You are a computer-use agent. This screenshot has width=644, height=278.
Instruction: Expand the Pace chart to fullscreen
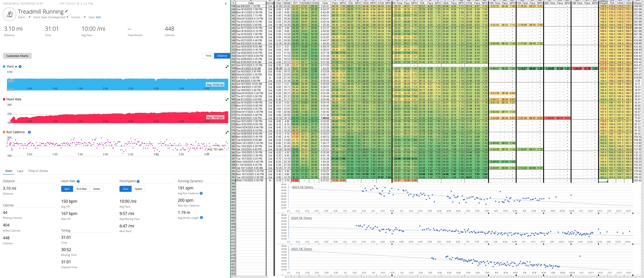(x=227, y=67)
